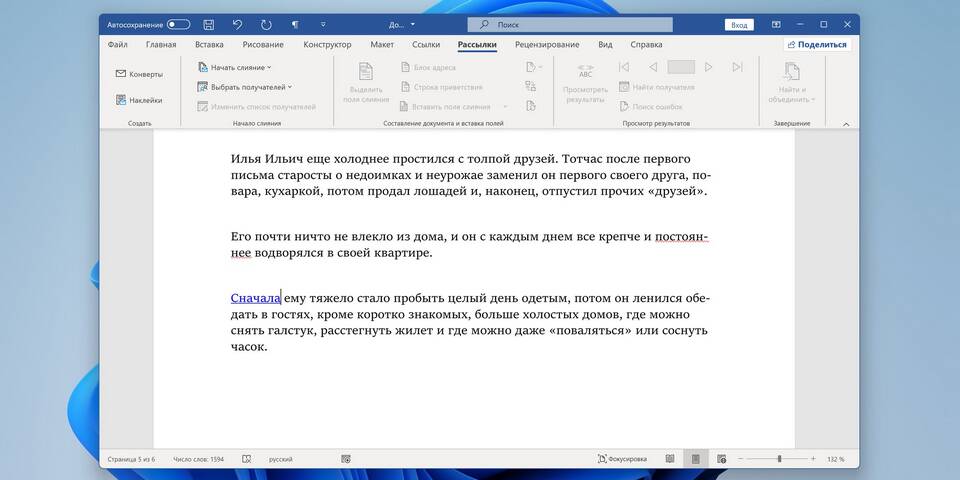Click the Строка приветствия command
This screenshot has height=480, width=960.
441,87
